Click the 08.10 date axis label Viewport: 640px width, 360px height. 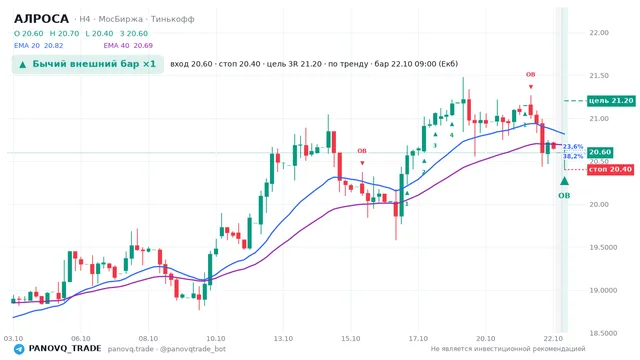coord(148,339)
